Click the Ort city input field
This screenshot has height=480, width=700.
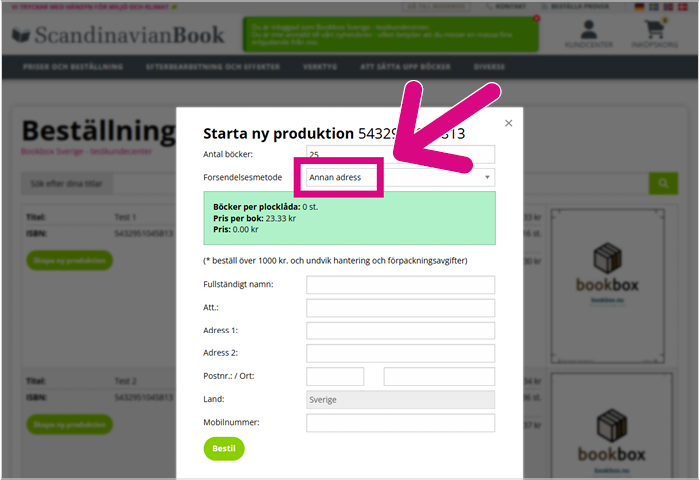pyautogui.click(x=439, y=376)
